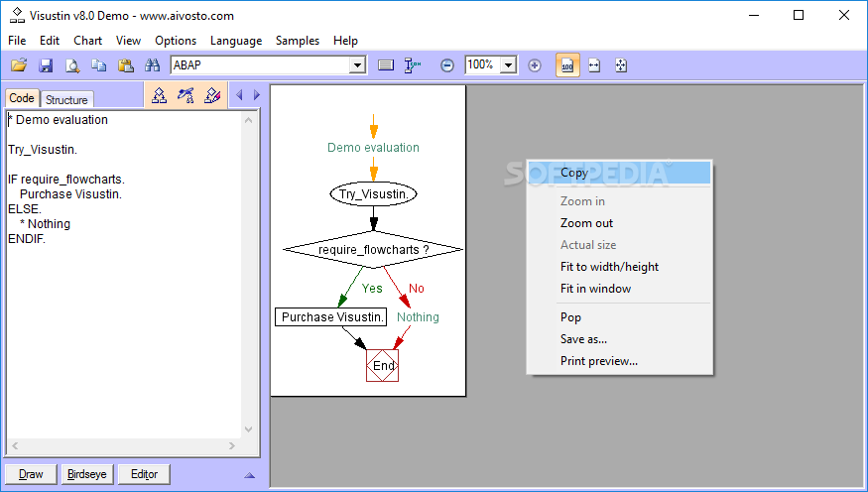
Task: Click the binoculars Find icon
Action: click(152, 65)
